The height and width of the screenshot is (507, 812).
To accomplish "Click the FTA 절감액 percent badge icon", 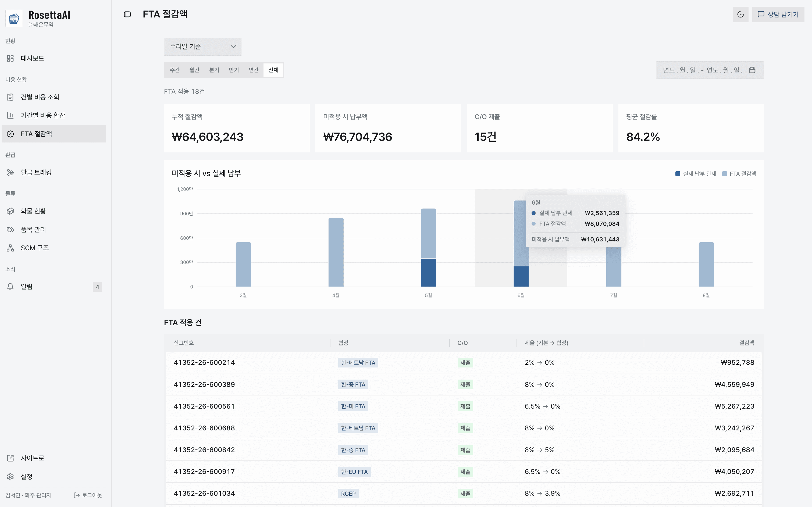I will point(10,134).
